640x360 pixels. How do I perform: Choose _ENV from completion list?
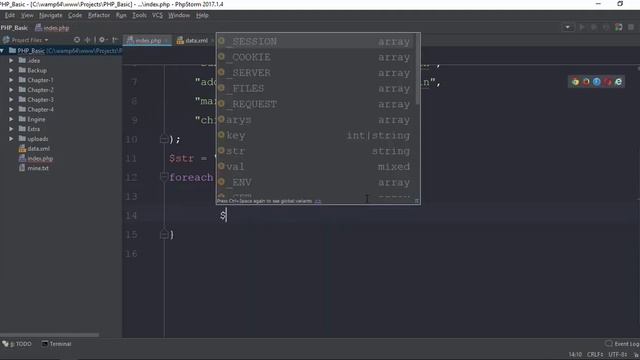click(x=316, y=182)
